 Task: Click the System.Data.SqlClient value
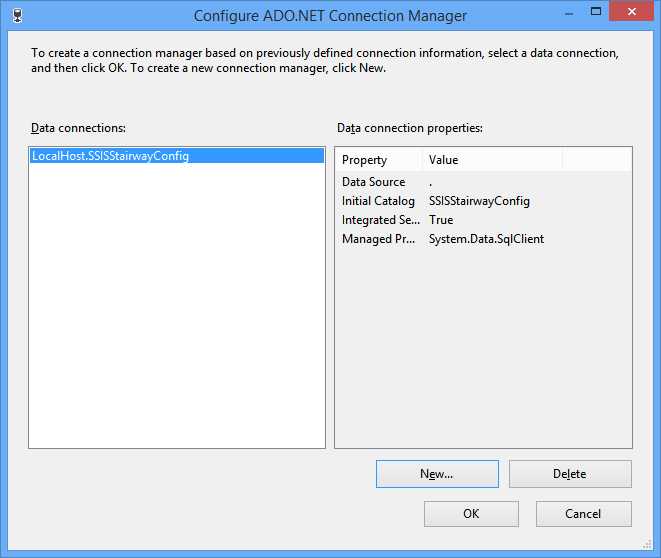[486, 239]
